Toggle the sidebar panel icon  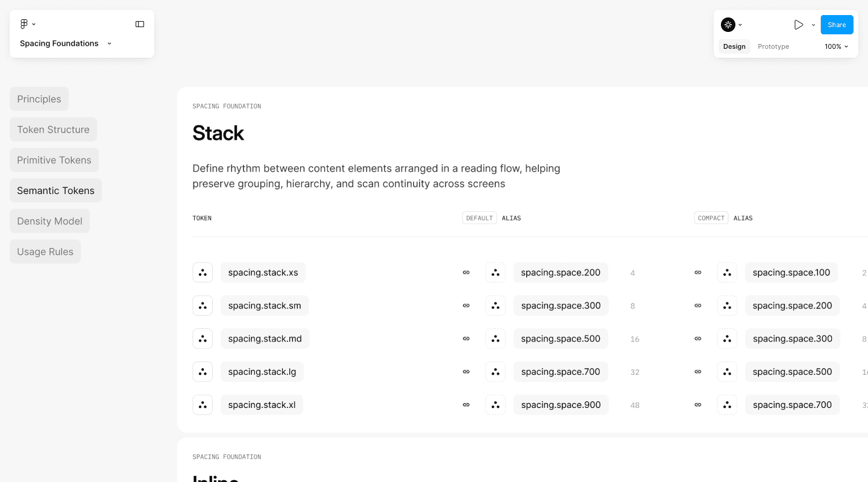tap(140, 24)
